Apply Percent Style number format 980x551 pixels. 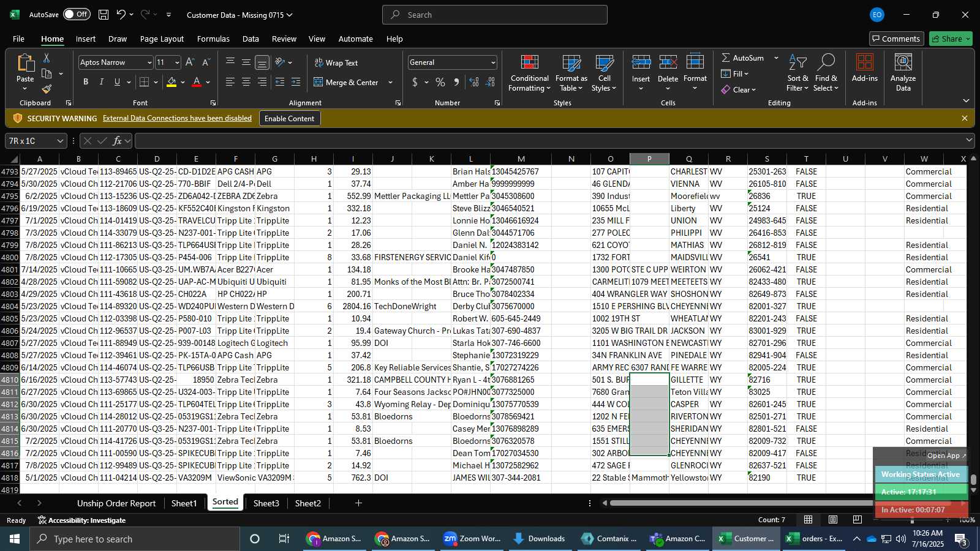point(440,82)
